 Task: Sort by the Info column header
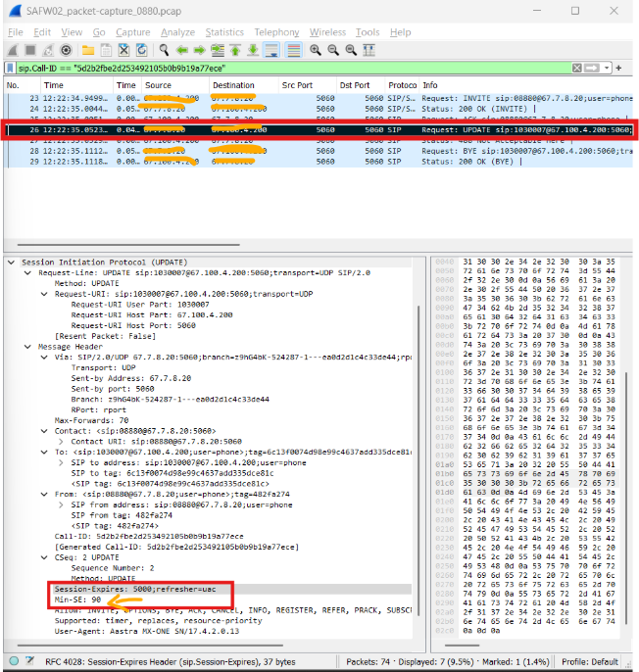526,85
